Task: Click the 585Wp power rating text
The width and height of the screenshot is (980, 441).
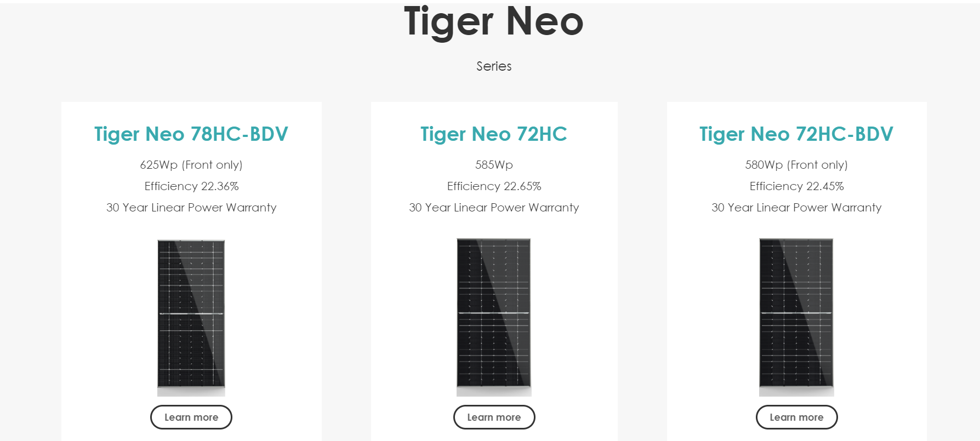Action: 494,164
